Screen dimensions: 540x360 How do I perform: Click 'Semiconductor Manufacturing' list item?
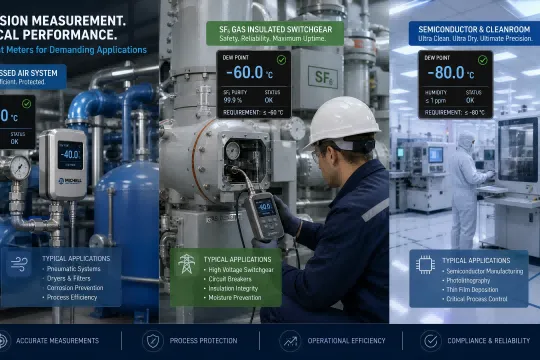tap(485, 271)
